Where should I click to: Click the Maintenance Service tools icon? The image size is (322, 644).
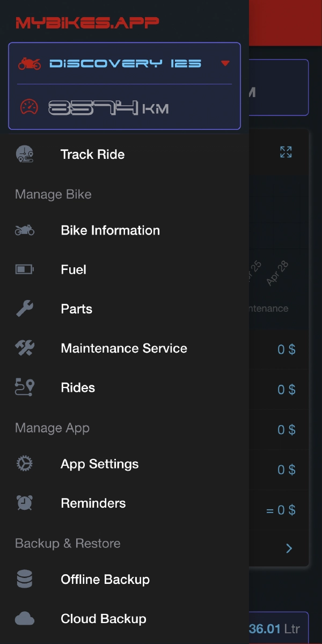pos(25,348)
